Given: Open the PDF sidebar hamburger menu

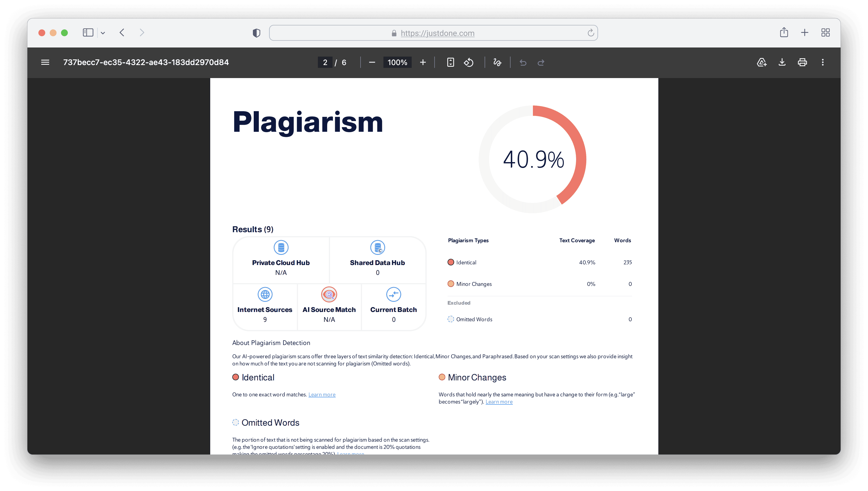Looking at the screenshot, I should click(45, 63).
